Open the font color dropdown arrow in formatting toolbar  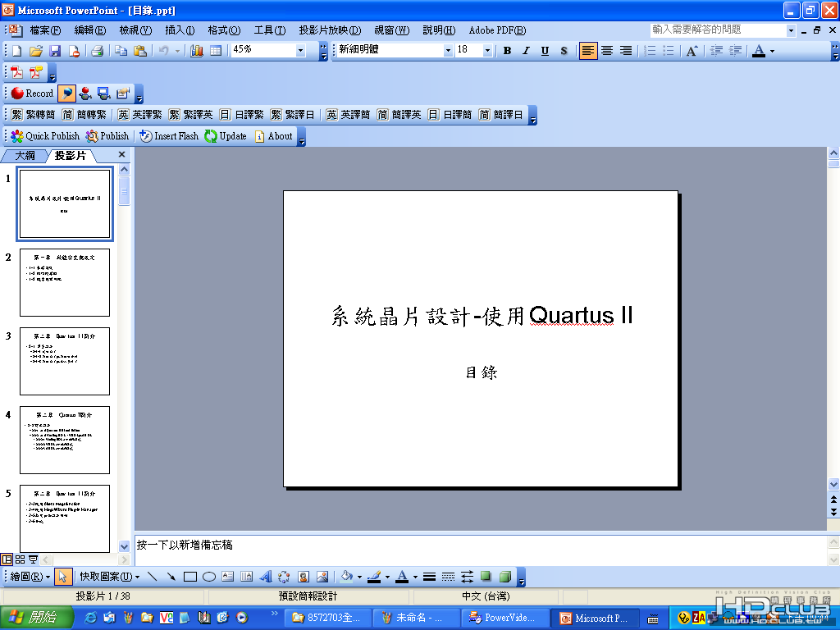click(x=772, y=51)
